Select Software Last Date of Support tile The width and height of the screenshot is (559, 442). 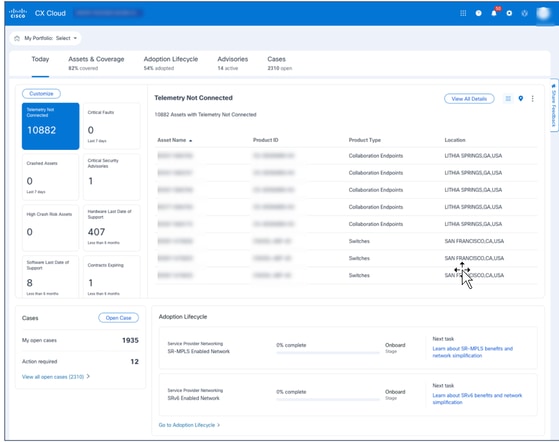pos(51,277)
